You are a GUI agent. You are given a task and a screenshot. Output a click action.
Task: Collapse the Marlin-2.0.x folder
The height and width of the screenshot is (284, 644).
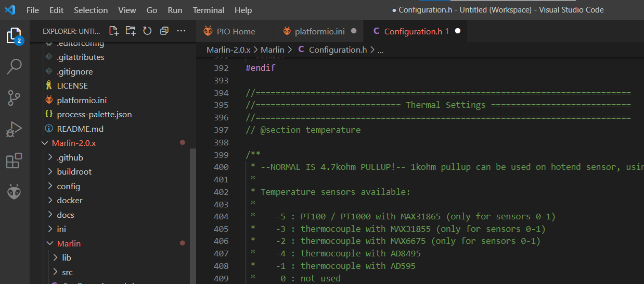tap(73, 143)
